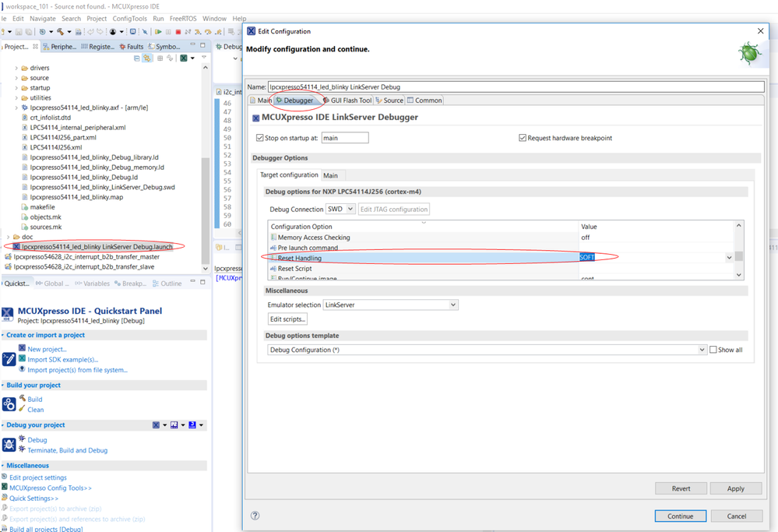Click the user profile circle icon in toolbar
Viewport: 778px width, 532px height.
pos(113,32)
